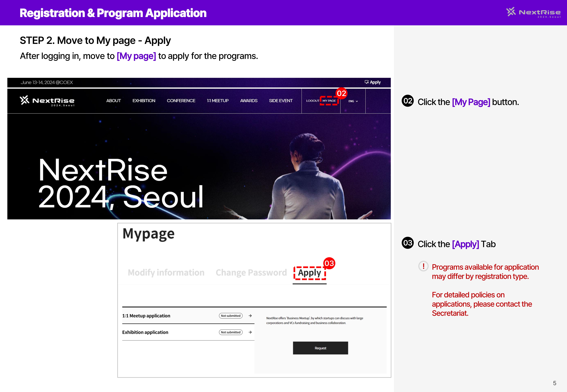
Task: Click the arrow next to Exhibition application
Action: (x=250, y=332)
